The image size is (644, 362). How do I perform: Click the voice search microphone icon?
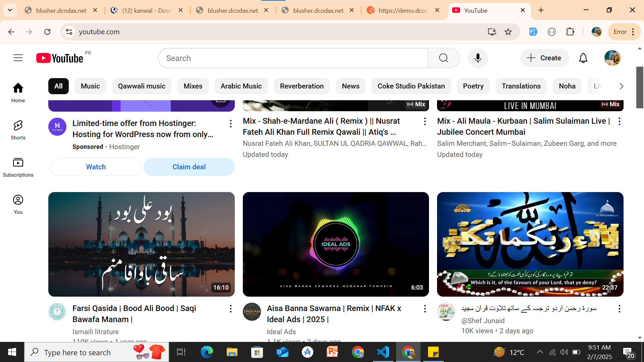click(x=478, y=58)
